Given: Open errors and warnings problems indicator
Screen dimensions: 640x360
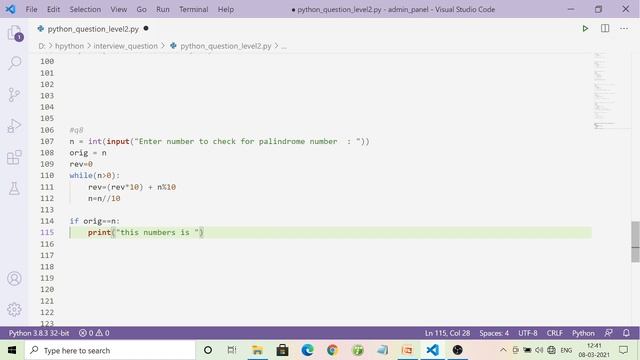Looking at the screenshot, I should (x=94, y=333).
